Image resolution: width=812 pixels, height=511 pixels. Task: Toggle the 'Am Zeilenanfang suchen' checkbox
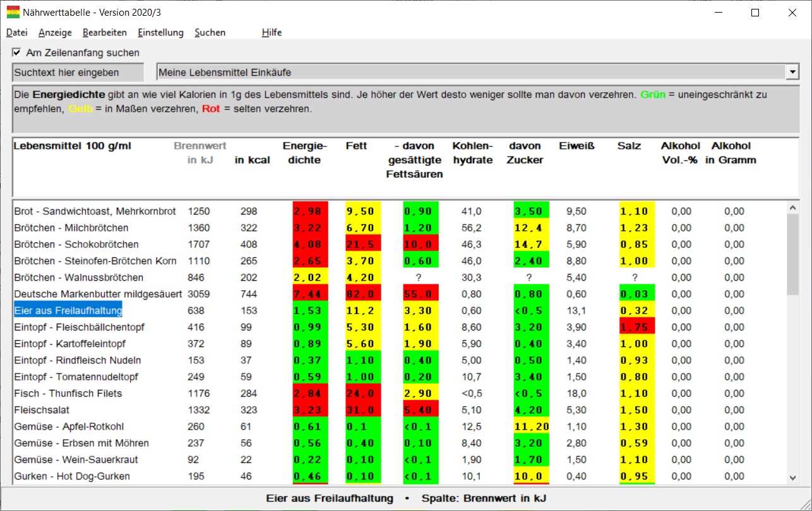coord(17,53)
